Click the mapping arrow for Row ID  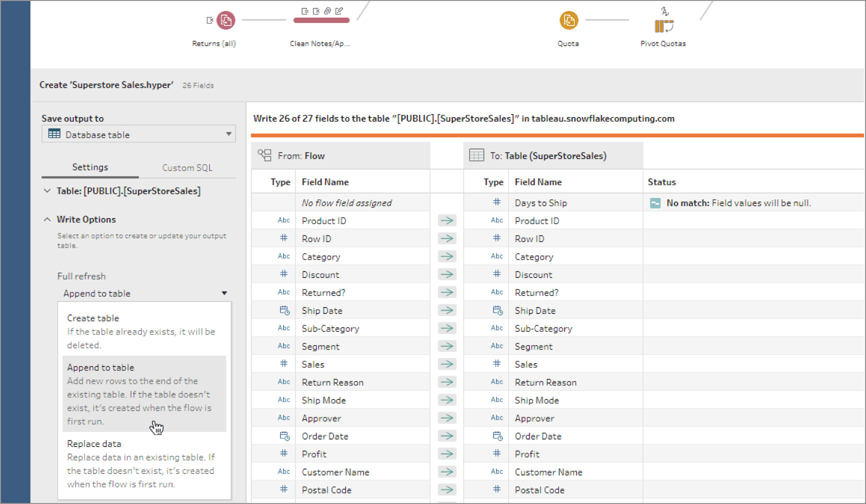[x=447, y=238]
